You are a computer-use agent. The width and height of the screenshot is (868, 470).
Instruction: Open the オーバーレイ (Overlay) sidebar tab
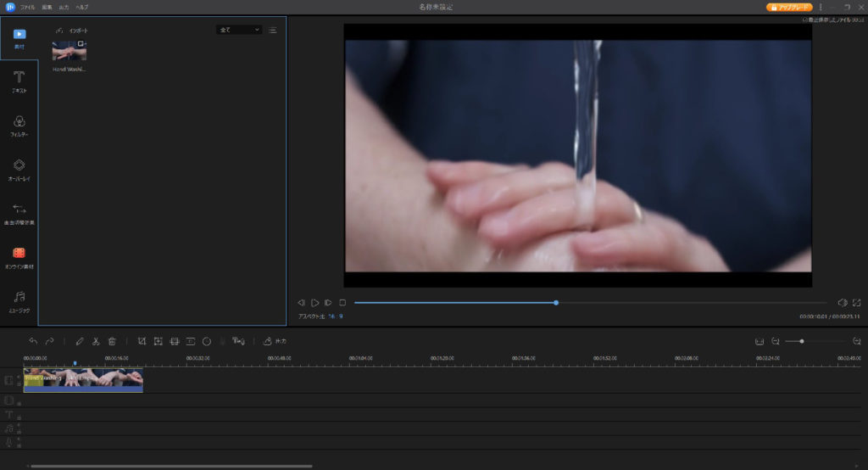pos(19,171)
